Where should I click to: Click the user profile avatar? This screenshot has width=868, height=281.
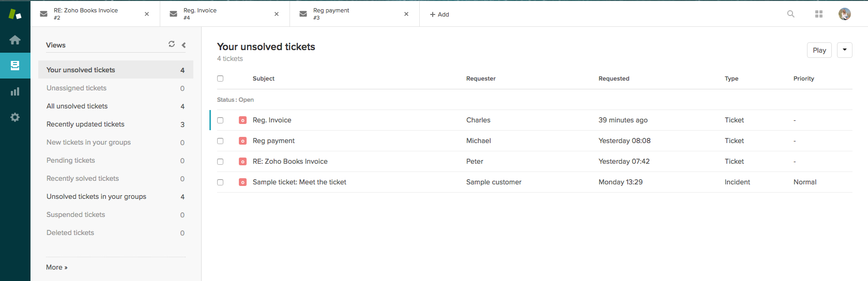pyautogui.click(x=844, y=14)
